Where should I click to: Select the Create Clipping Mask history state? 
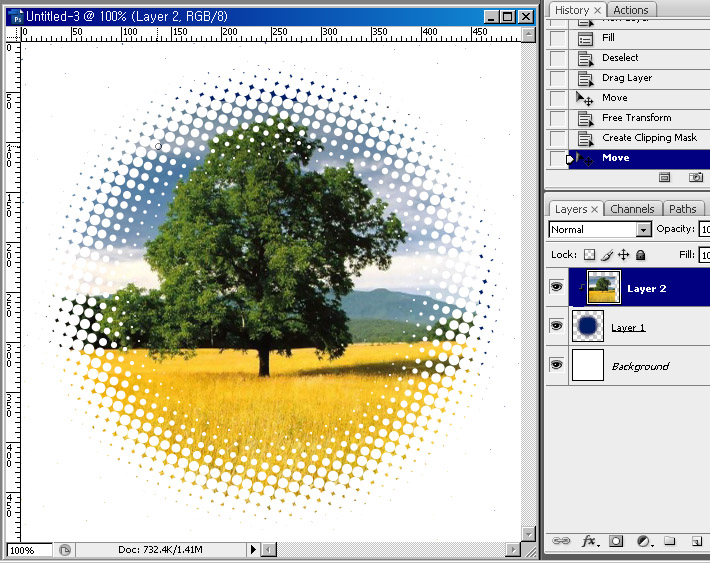pos(639,138)
